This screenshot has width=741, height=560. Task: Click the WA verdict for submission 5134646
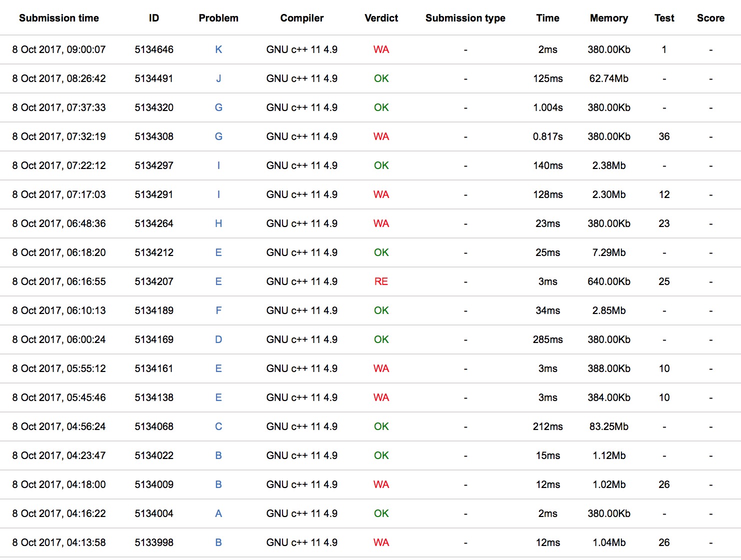point(381,49)
